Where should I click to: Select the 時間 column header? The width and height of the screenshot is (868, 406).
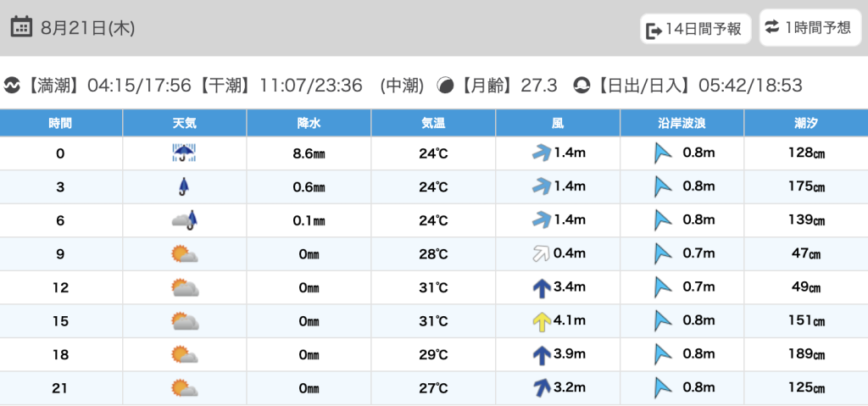coord(60,123)
